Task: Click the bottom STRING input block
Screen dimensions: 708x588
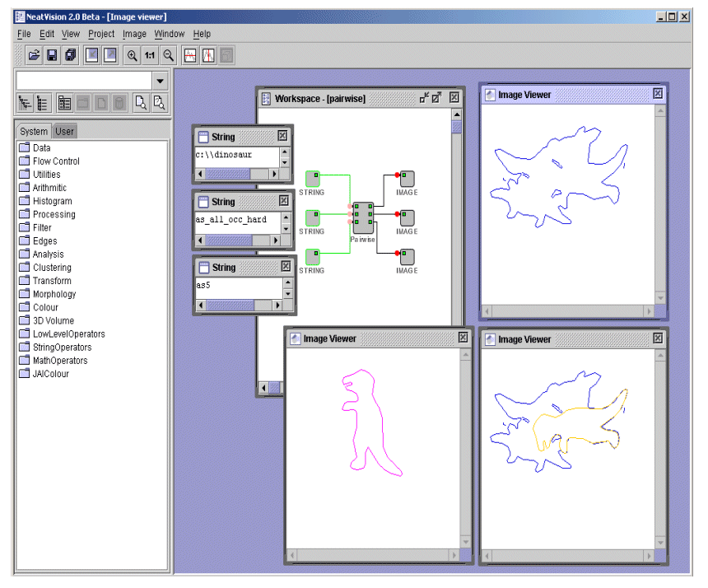Action: [x=313, y=257]
